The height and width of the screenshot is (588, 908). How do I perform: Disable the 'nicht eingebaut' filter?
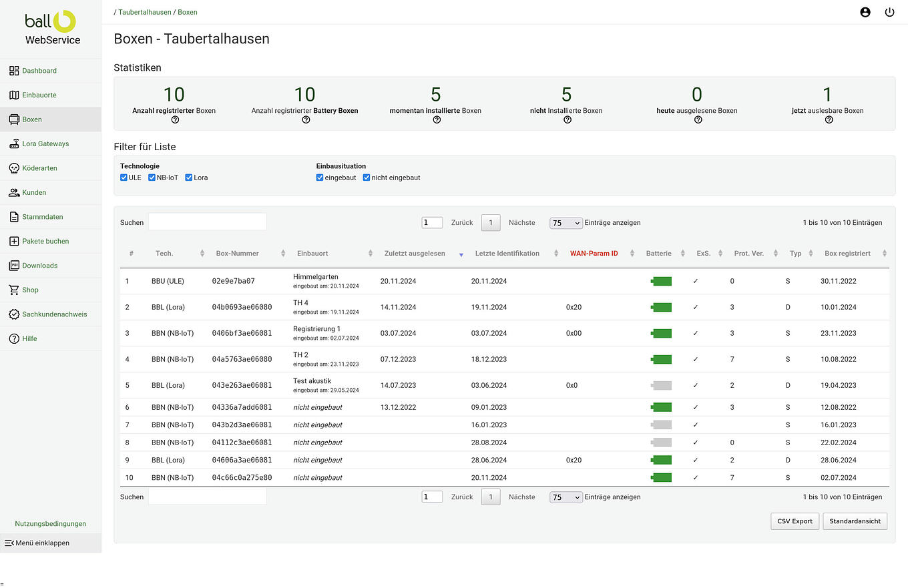click(366, 177)
